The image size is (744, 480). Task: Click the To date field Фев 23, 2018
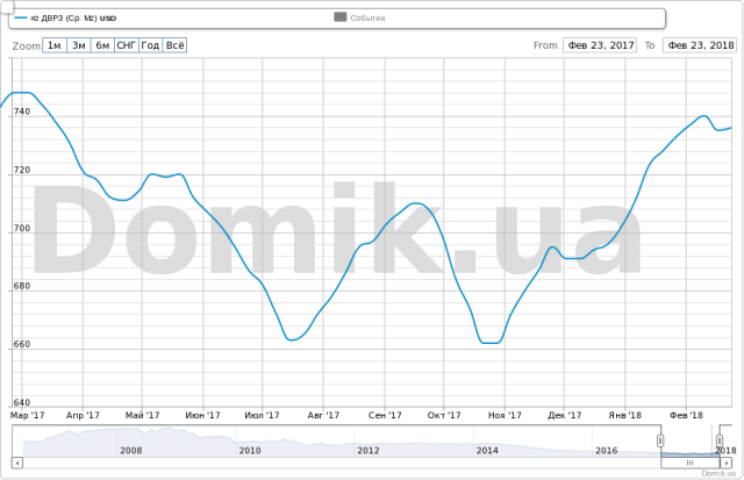click(x=700, y=46)
